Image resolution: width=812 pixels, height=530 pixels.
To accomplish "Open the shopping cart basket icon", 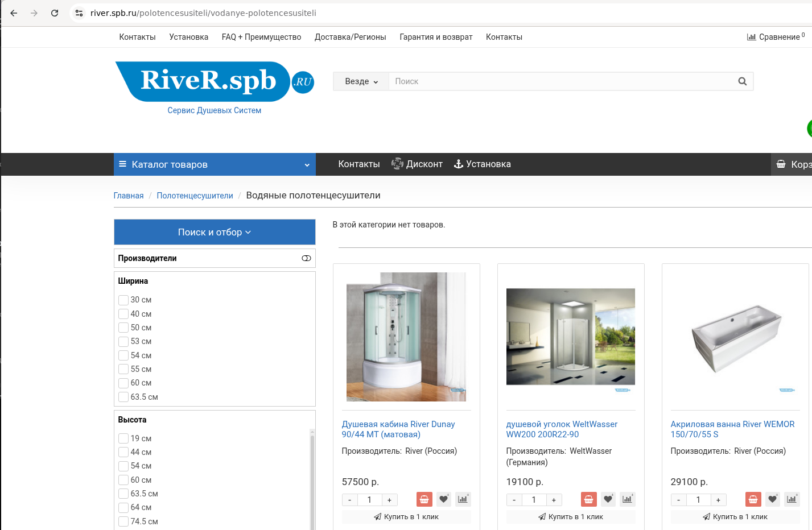I will [781, 164].
